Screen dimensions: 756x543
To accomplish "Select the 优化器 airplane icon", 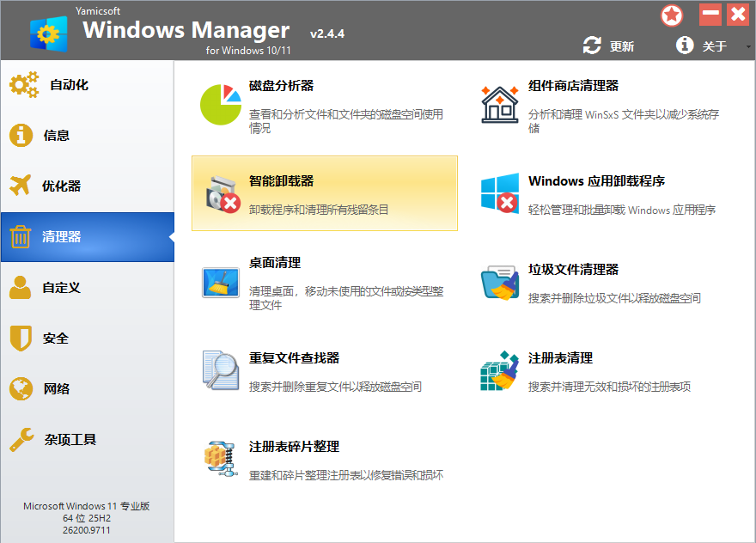I will [20, 186].
